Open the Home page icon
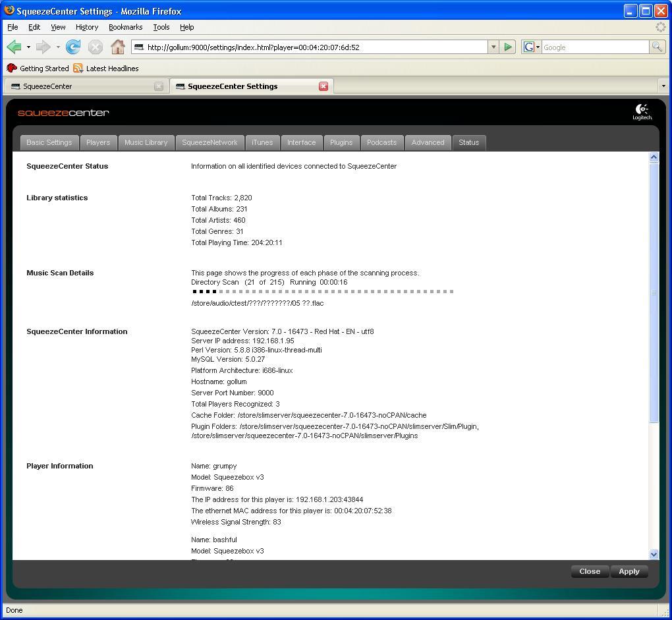Screen dimensions: 672x620 (x=117, y=47)
